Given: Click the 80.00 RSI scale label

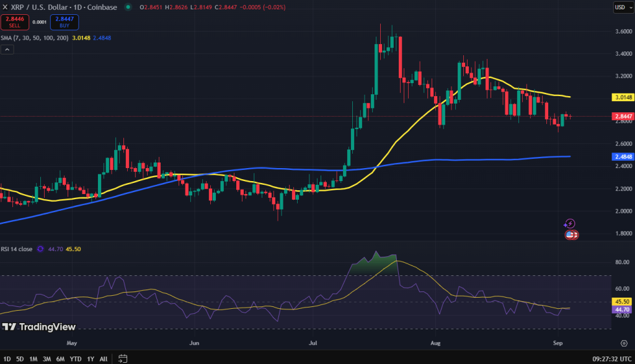Looking at the screenshot, I should coord(623,262).
